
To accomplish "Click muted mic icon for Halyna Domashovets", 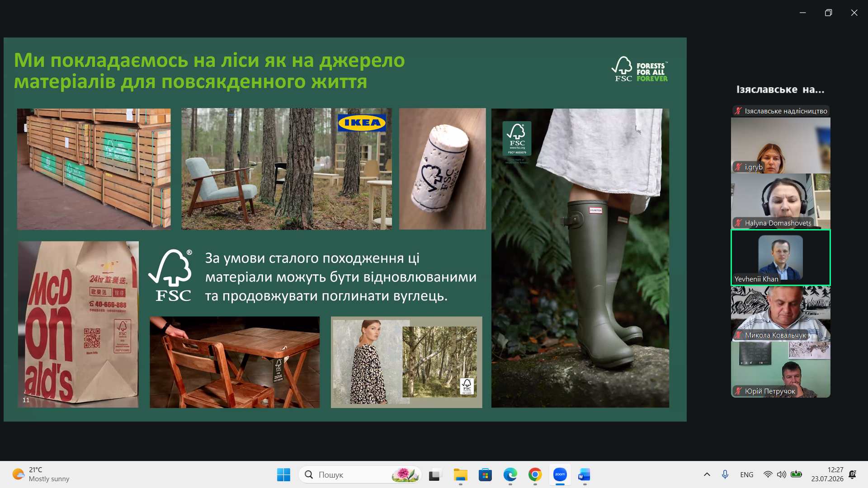I will 738,223.
